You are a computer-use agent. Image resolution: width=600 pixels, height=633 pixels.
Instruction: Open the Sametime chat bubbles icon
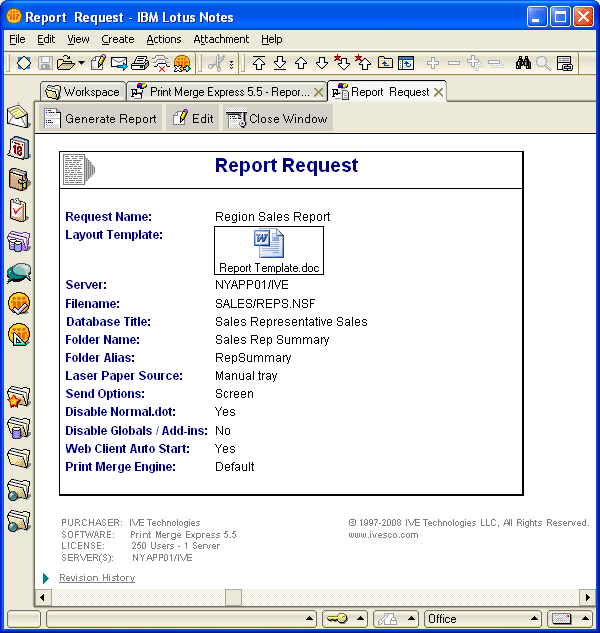[18, 272]
